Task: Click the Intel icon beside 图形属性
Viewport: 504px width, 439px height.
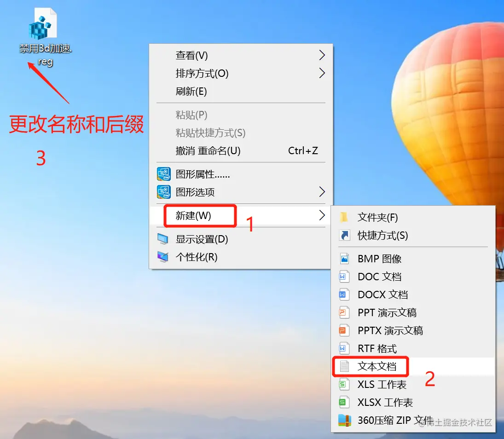Action: 163,174
